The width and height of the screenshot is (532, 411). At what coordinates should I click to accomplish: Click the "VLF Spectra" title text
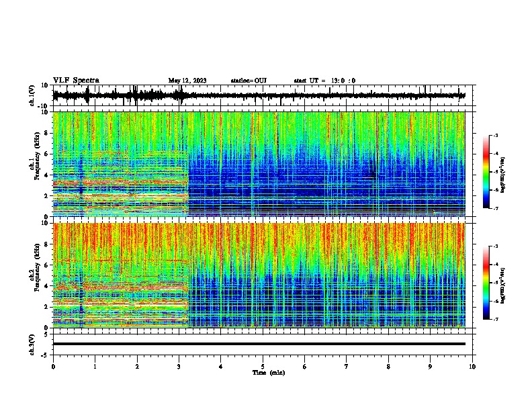76,81
